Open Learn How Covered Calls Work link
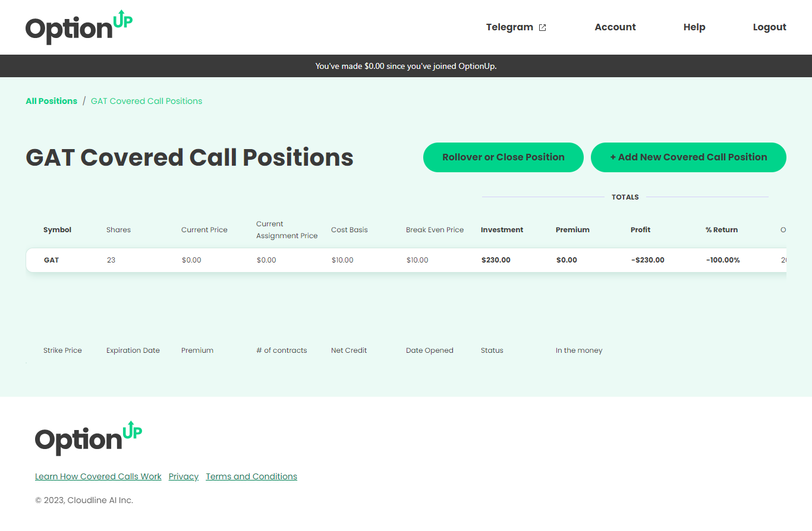 tap(98, 476)
